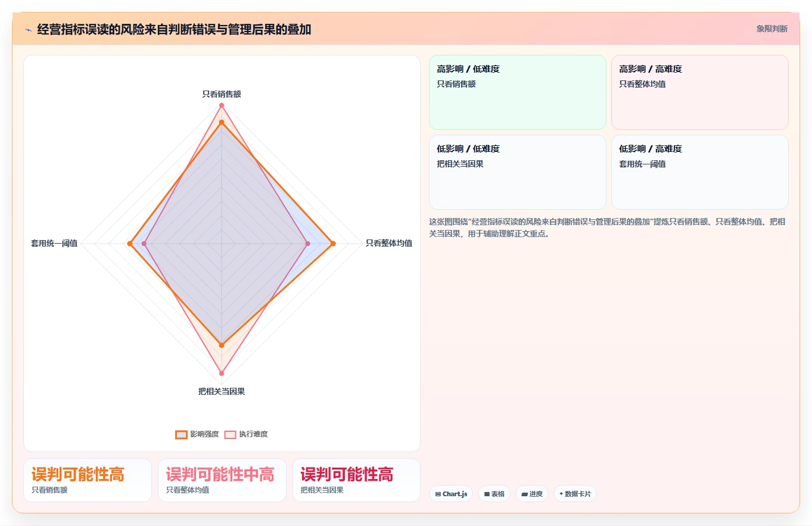Image resolution: width=812 pixels, height=526 pixels.
Task: Click the pink data point at top of radar
Action: point(222,105)
